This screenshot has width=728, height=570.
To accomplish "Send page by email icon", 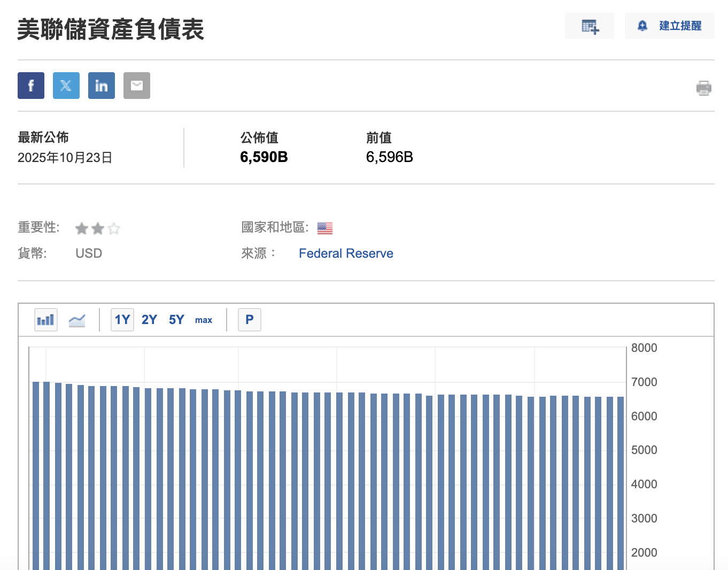I will coord(137,86).
